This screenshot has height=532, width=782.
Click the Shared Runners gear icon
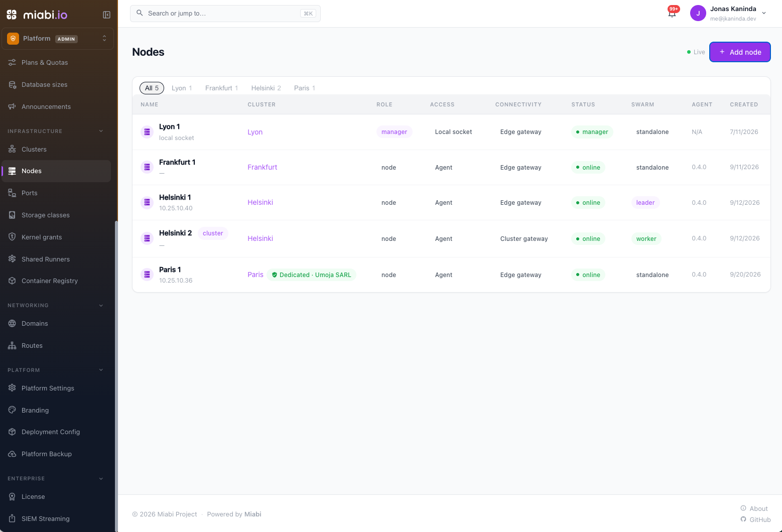pos(12,259)
